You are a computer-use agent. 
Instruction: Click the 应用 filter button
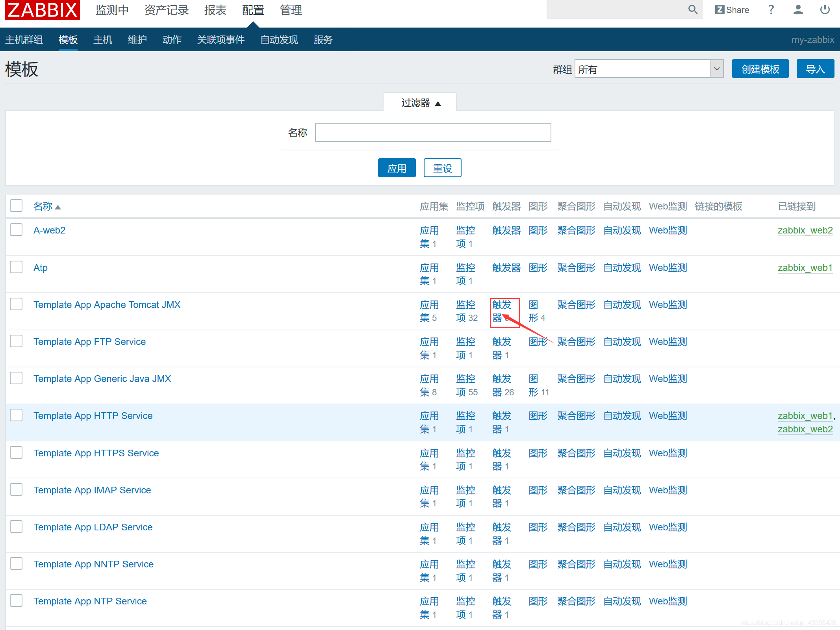(397, 168)
